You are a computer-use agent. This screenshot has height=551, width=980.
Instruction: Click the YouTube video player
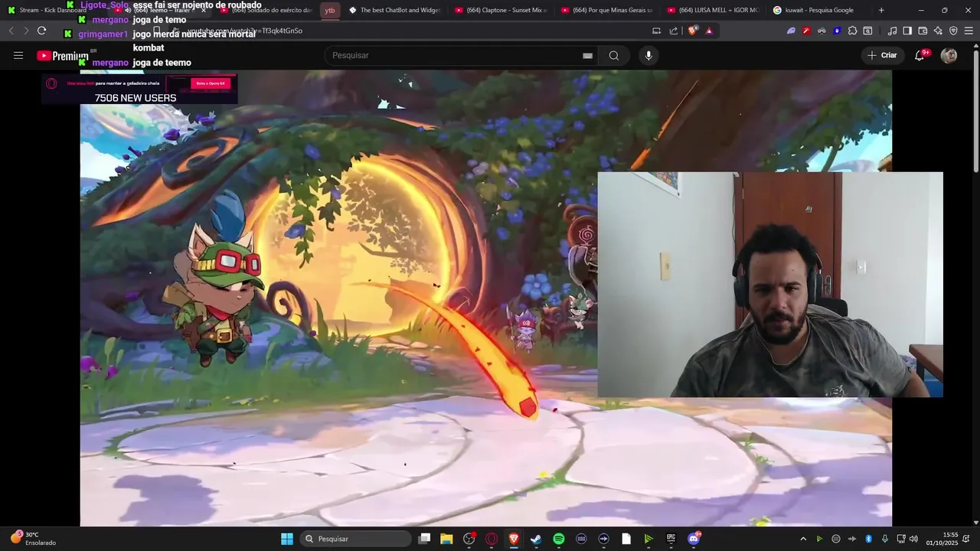click(x=485, y=298)
